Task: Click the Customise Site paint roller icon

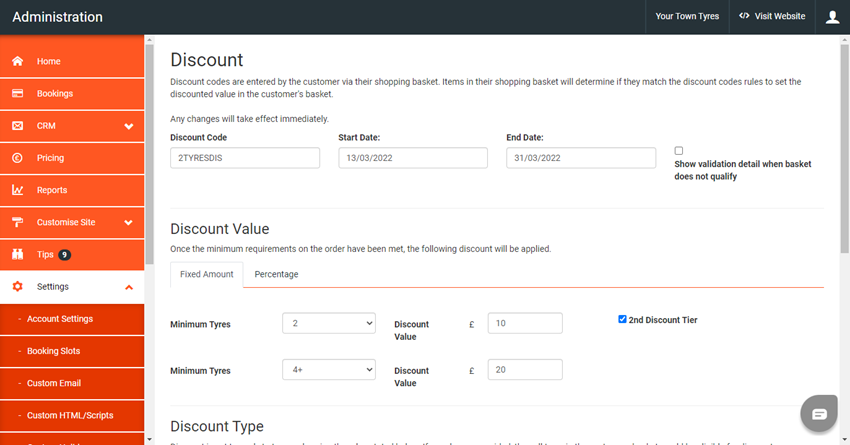Action: (x=18, y=222)
